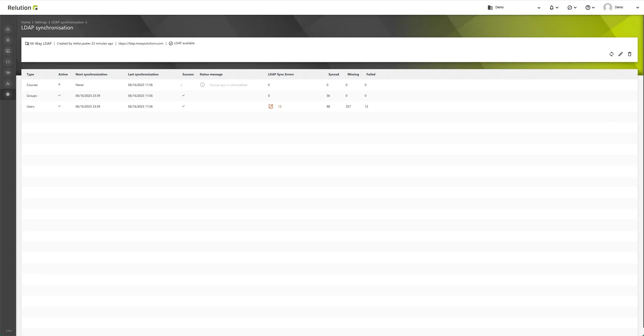Open the Dashboard speedometer sidebar icon
The height and width of the screenshot is (336, 644).
[x=8, y=29]
